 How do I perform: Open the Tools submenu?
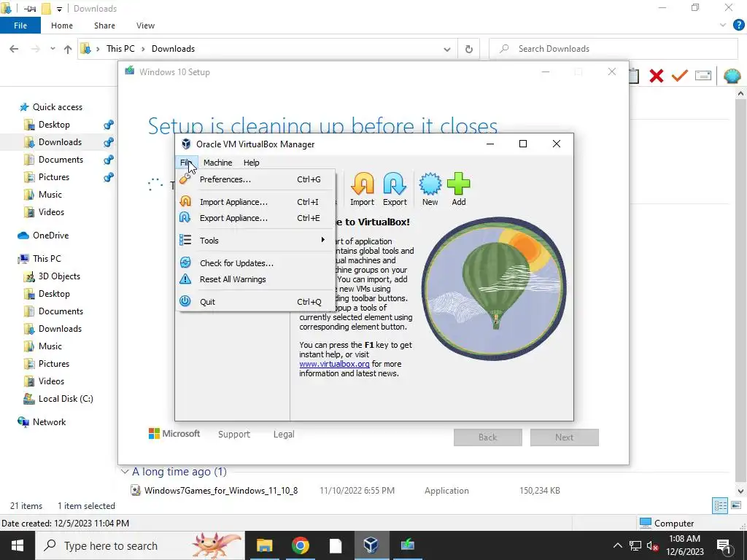click(x=256, y=241)
